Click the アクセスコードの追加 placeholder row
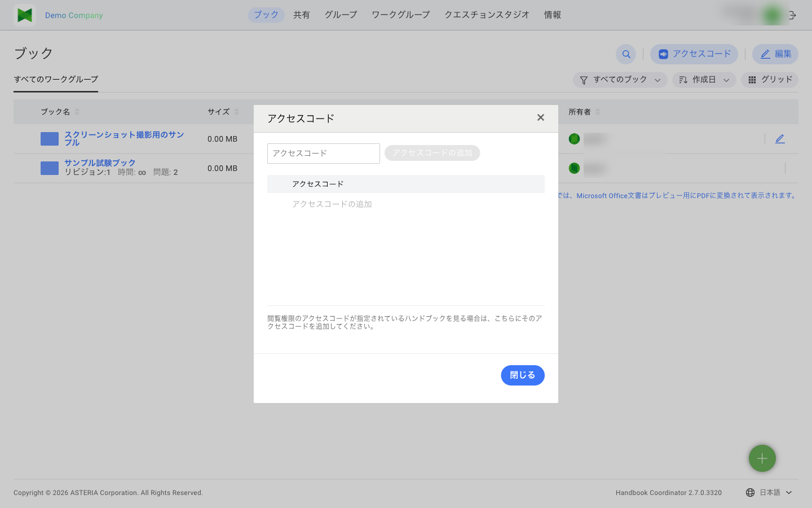The height and width of the screenshot is (508, 812). 332,204
